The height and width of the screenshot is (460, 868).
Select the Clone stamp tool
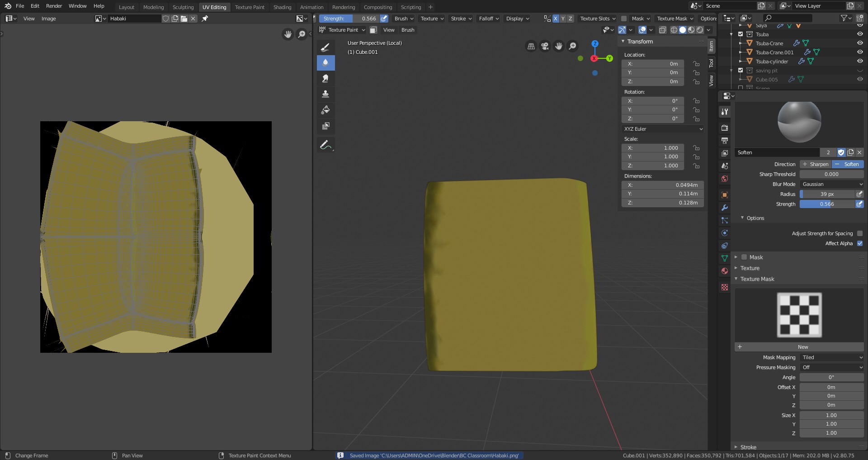point(325,94)
